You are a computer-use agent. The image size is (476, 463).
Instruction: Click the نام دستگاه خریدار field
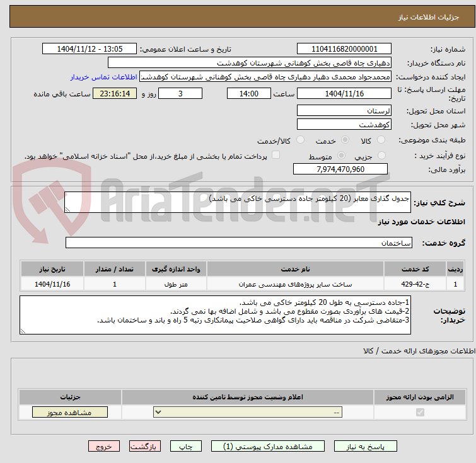[250, 63]
